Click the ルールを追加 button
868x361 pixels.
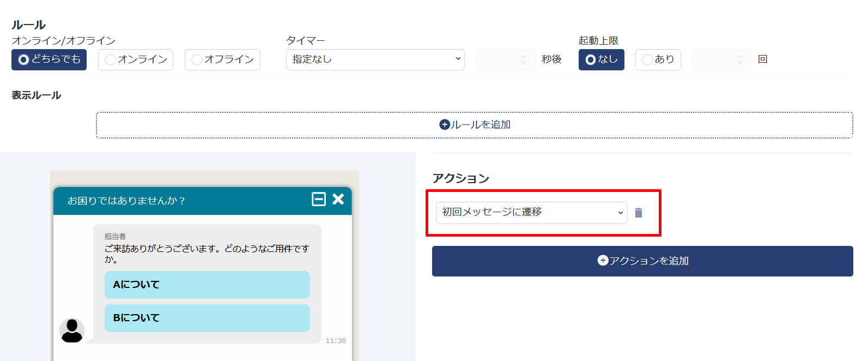pos(475,125)
